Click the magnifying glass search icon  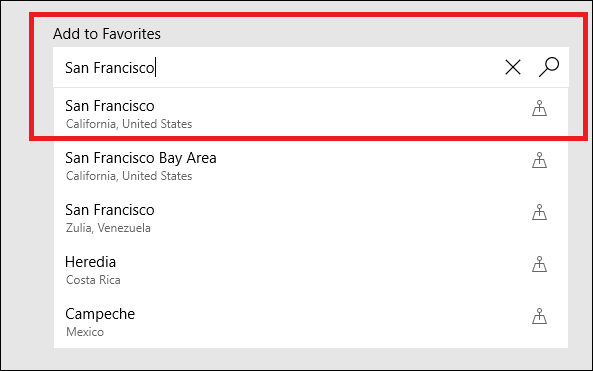click(549, 67)
